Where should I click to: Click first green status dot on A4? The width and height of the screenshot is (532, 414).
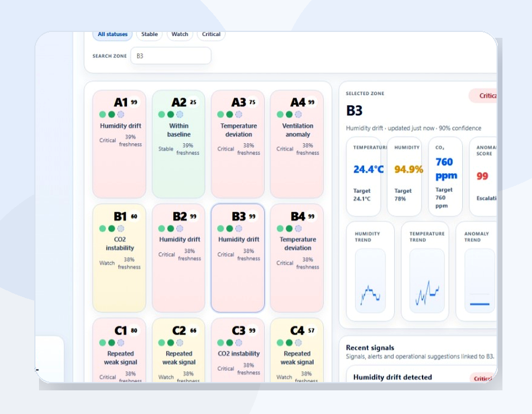coord(280,114)
